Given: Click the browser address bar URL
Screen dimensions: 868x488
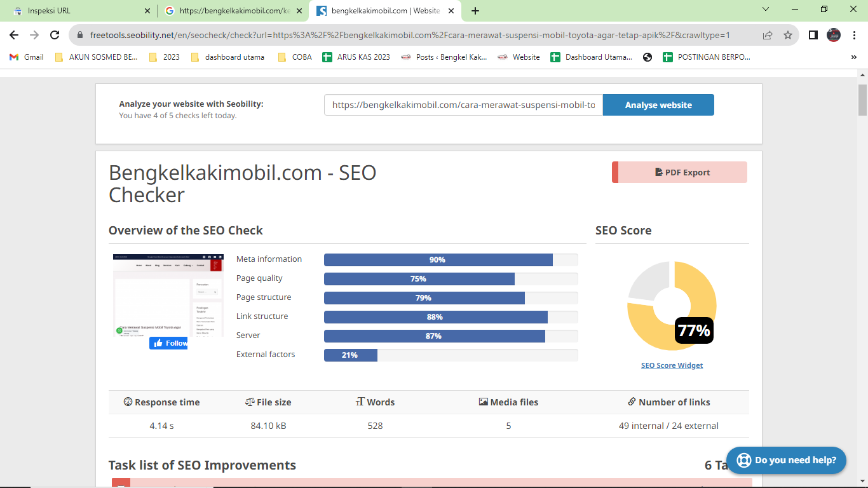Looking at the screenshot, I should (410, 36).
